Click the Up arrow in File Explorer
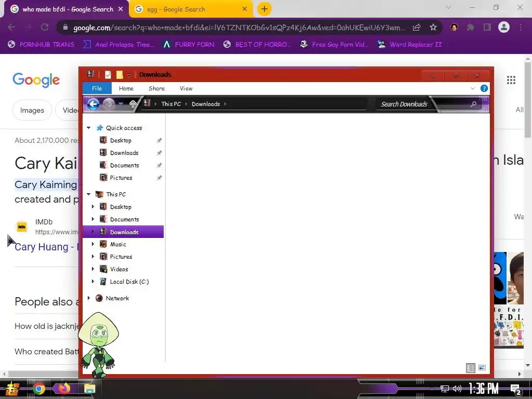The image size is (532, 399). point(132,104)
